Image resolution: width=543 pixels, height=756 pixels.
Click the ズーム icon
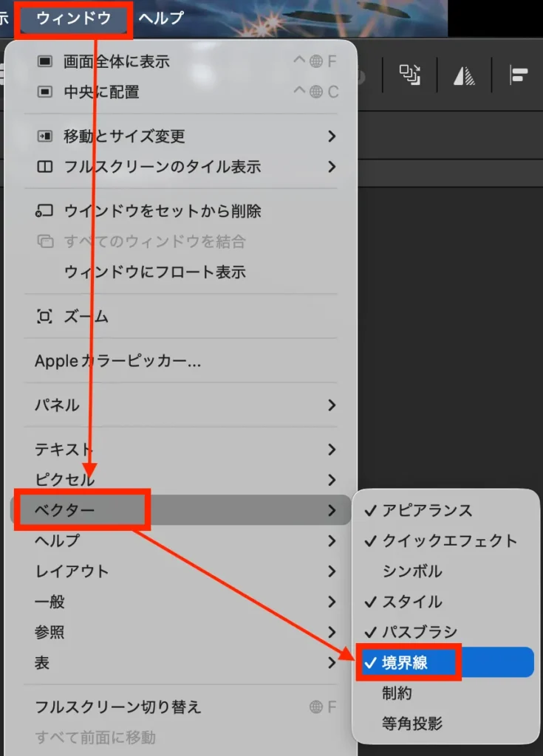click(x=44, y=317)
